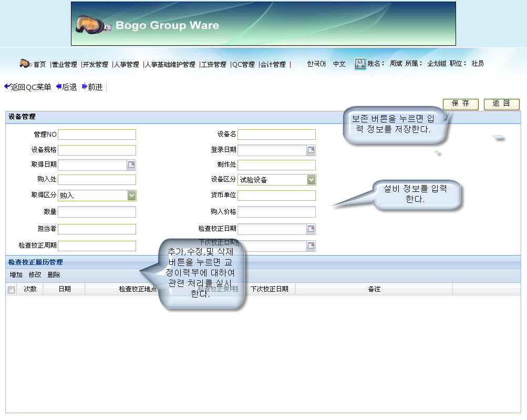Open calendar picker for 登录日期
Viewport: 527px width, 420px height.
pos(311,150)
